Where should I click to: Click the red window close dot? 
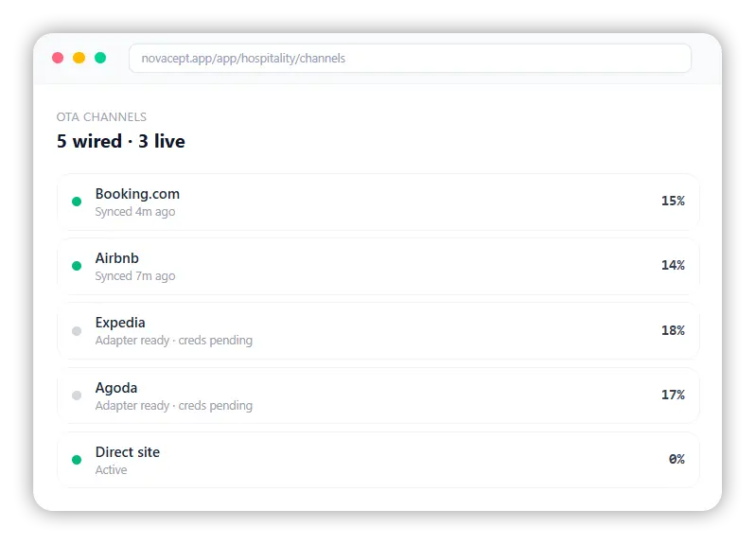tap(58, 58)
